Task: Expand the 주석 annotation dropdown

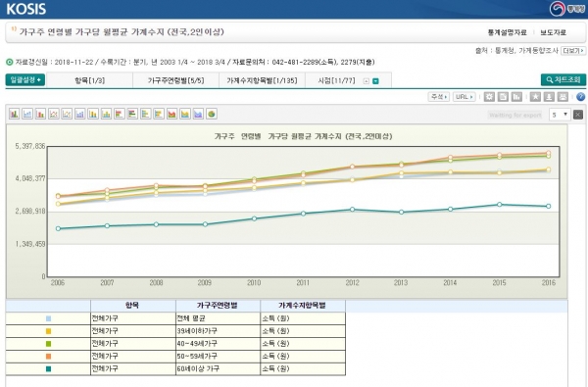Action: (438, 97)
